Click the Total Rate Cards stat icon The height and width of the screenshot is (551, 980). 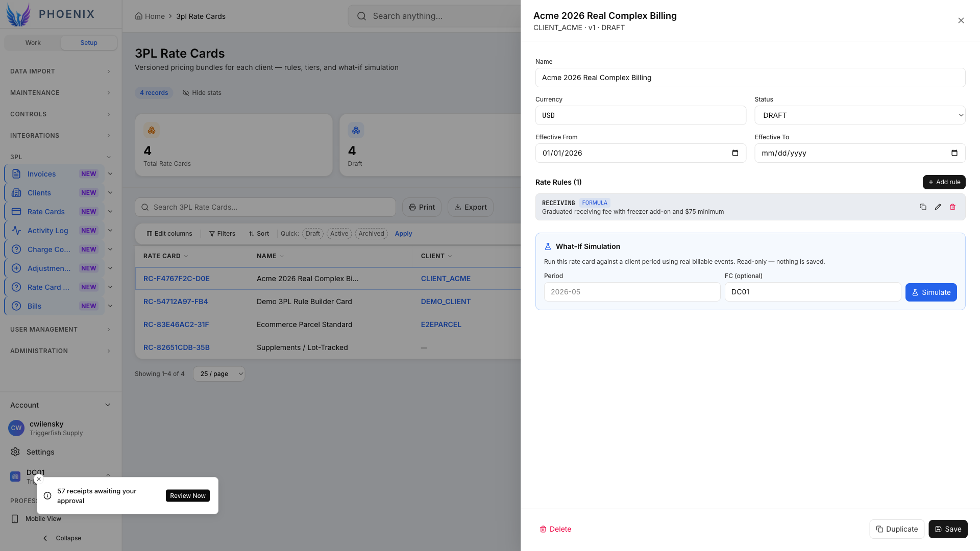[152, 130]
